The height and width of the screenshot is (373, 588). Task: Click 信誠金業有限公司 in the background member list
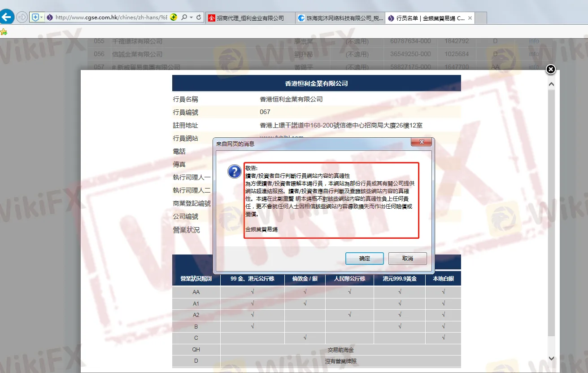[137, 54]
